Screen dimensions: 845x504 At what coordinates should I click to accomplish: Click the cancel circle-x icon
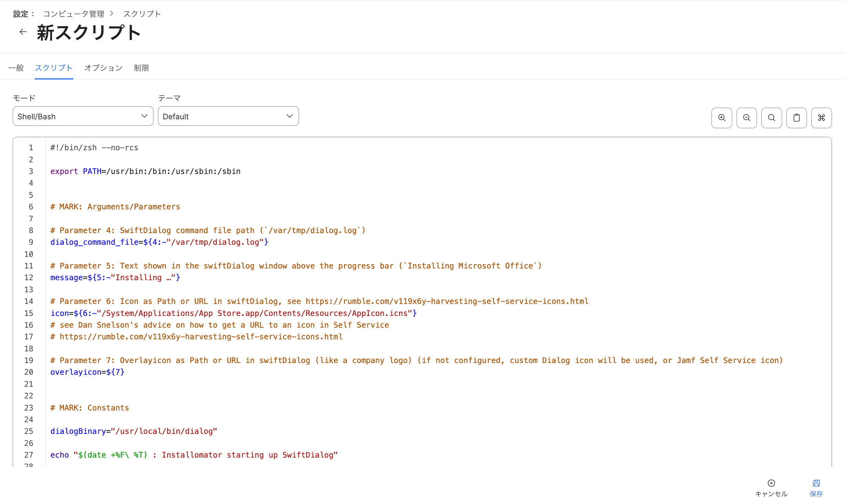tap(771, 483)
